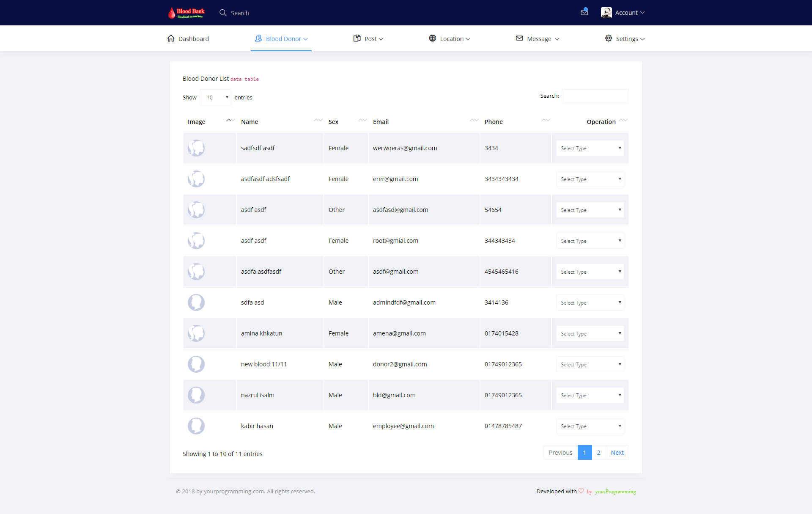Click the Message envelope icon in navbar
The width and height of the screenshot is (812, 514).
point(519,38)
